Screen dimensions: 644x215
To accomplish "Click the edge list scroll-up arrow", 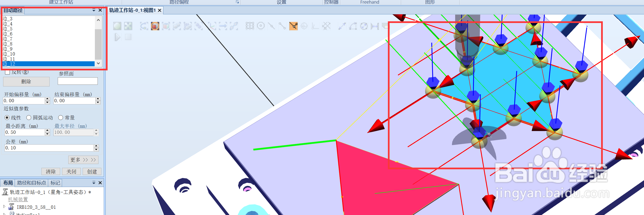I will (x=98, y=20).
